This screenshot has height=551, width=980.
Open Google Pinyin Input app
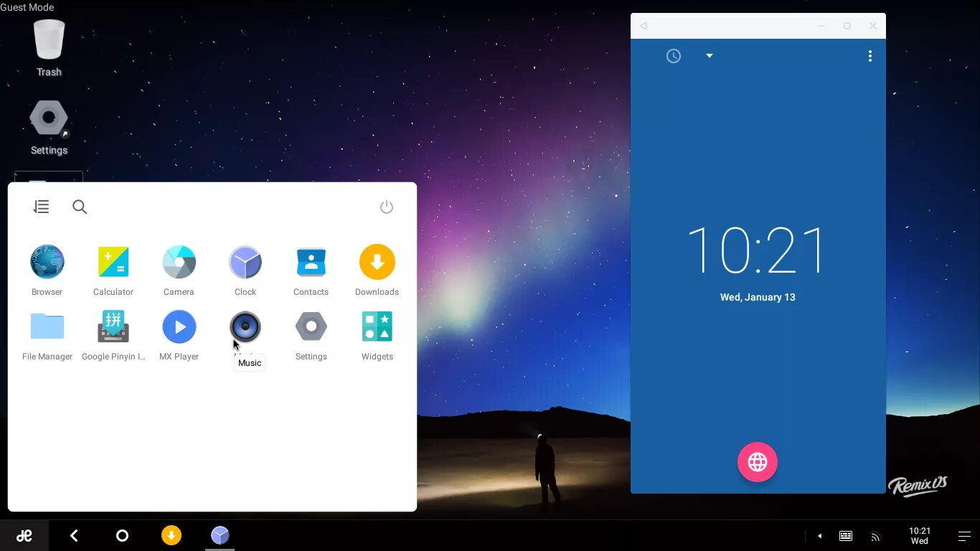tap(113, 327)
